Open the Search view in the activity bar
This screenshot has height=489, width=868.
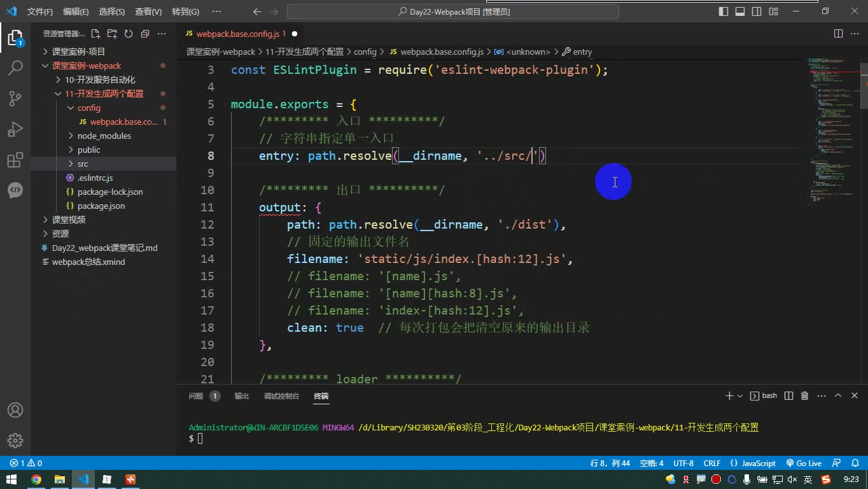coord(15,67)
